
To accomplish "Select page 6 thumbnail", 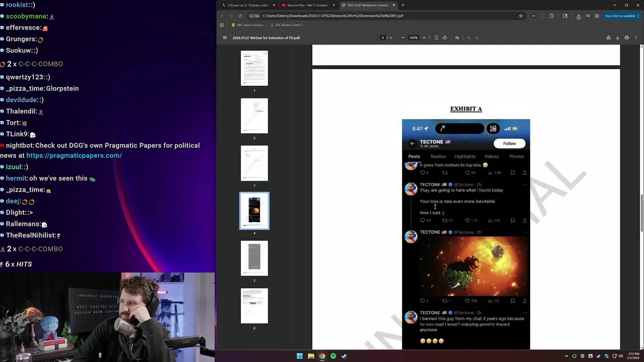I will coord(254,306).
